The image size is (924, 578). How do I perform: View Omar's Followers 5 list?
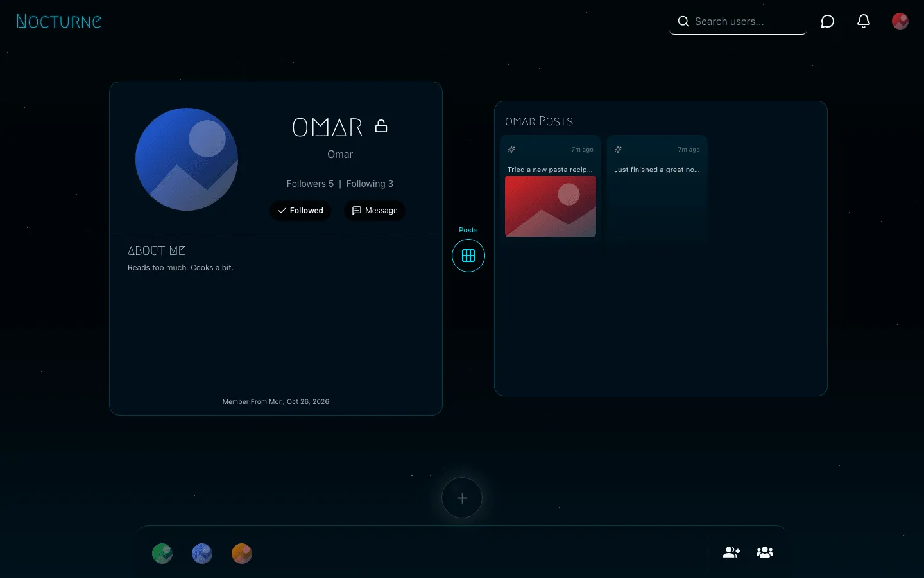(310, 184)
